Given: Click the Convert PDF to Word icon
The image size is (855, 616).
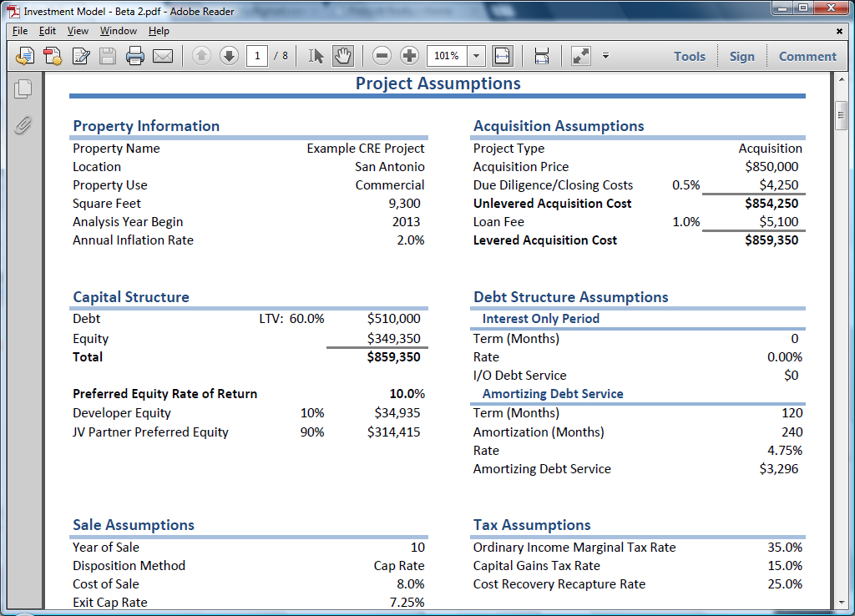Looking at the screenshot, I should pos(53,56).
